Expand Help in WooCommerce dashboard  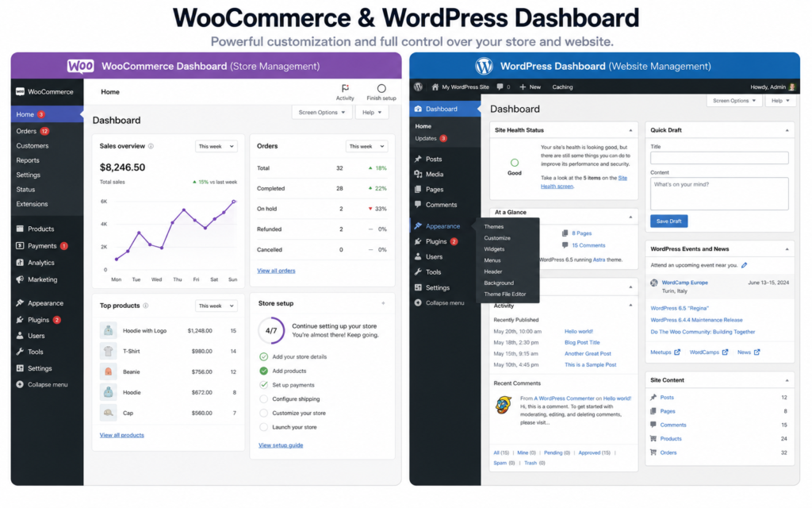point(372,113)
